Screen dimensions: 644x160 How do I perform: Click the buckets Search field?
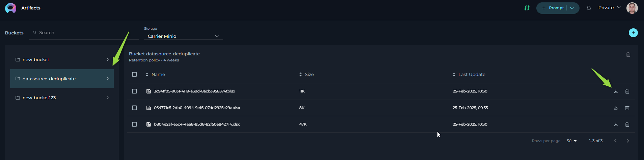point(84,33)
